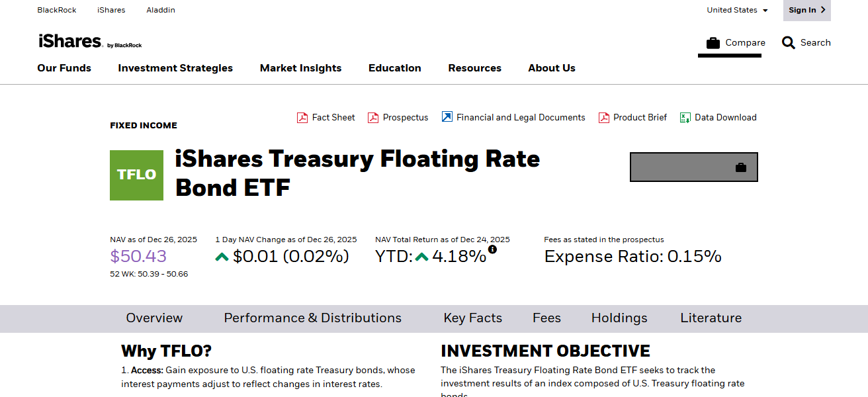This screenshot has width=868, height=397.
Task: Expand the United States country selector
Action: [x=737, y=10]
